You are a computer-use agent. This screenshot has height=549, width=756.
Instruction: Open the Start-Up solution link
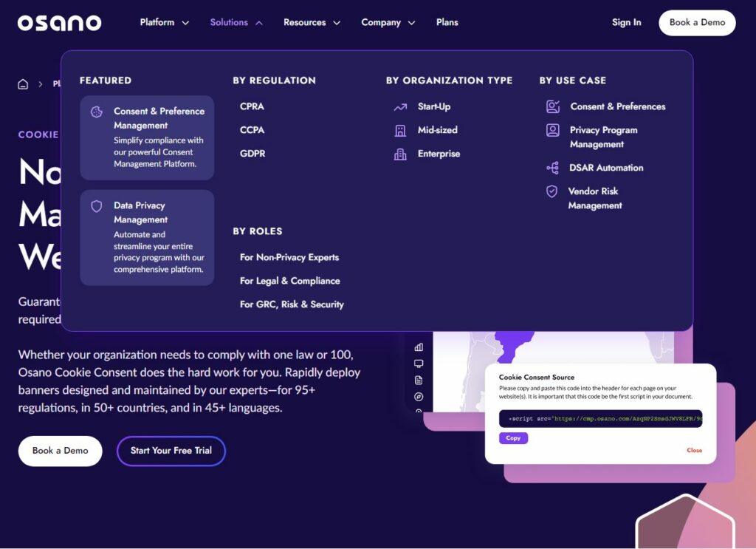click(434, 106)
